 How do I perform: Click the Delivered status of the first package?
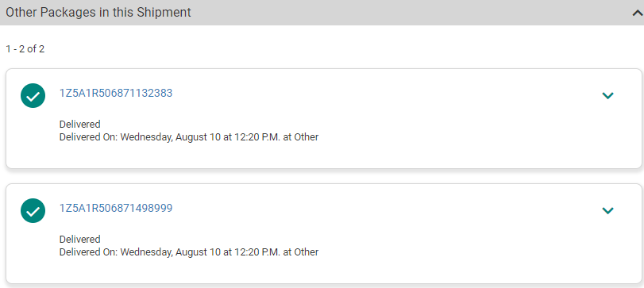(79, 125)
